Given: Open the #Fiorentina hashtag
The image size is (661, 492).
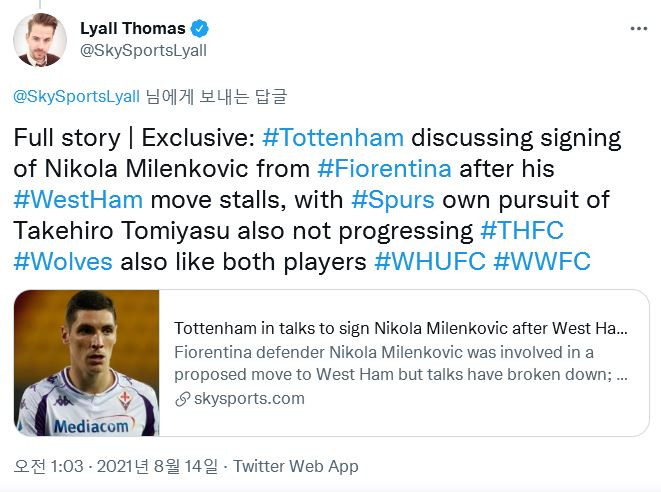Looking at the screenshot, I should [384, 169].
